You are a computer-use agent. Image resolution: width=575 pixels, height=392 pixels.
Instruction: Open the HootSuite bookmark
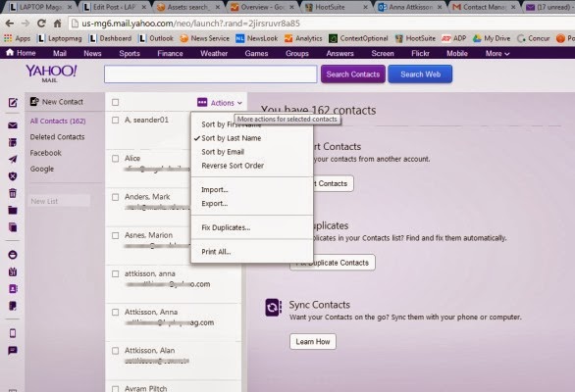(x=415, y=38)
